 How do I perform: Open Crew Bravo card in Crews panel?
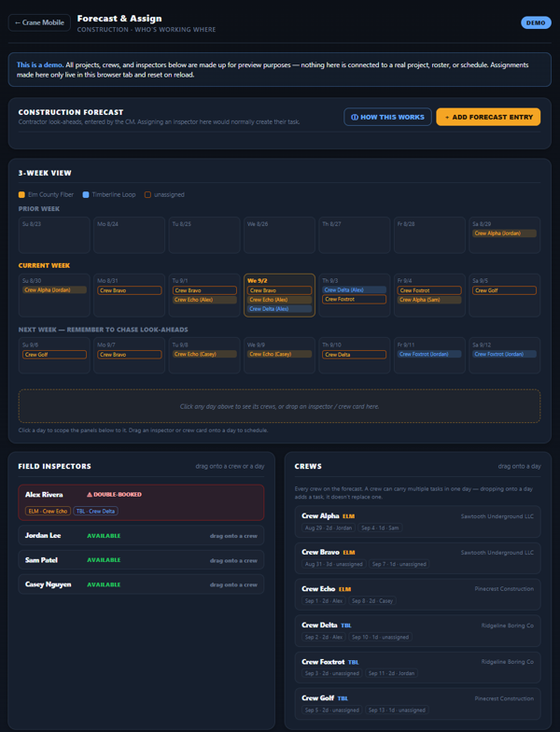pos(418,558)
